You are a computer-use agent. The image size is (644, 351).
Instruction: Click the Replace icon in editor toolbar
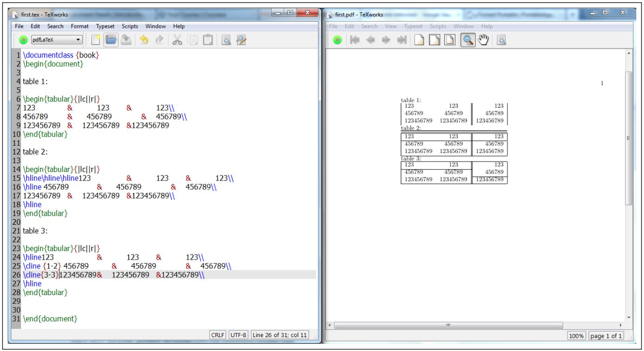tap(241, 40)
